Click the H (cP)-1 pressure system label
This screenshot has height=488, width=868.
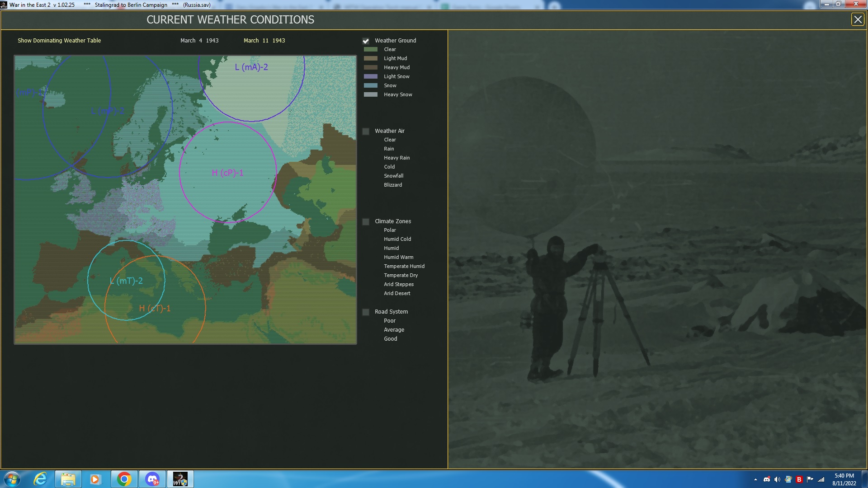point(227,173)
